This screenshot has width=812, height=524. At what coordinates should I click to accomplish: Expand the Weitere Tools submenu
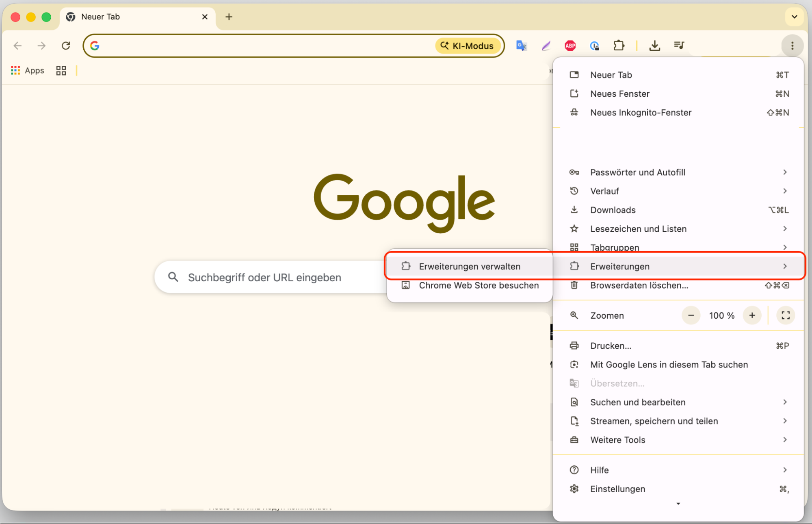click(x=678, y=440)
